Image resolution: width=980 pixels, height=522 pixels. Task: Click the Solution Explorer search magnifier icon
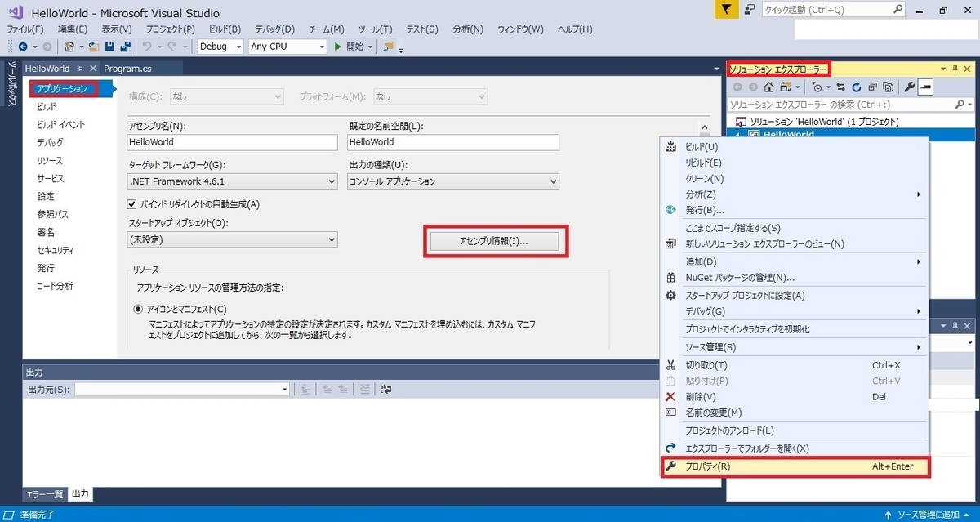pos(960,105)
